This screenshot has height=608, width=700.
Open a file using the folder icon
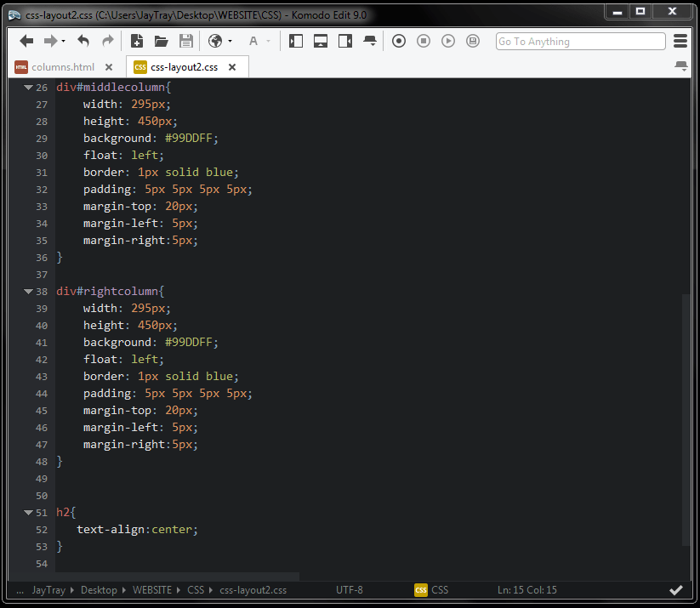click(x=161, y=40)
